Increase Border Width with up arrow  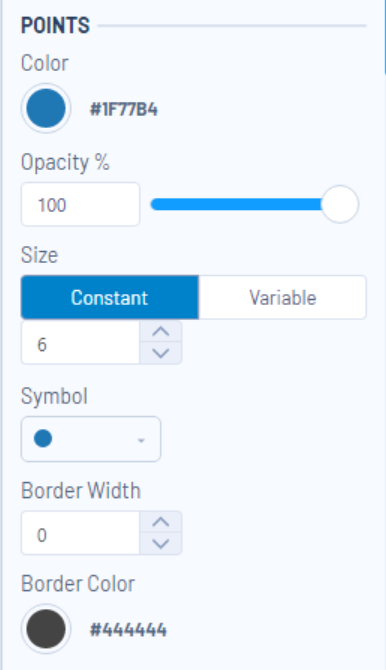click(161, 522)
